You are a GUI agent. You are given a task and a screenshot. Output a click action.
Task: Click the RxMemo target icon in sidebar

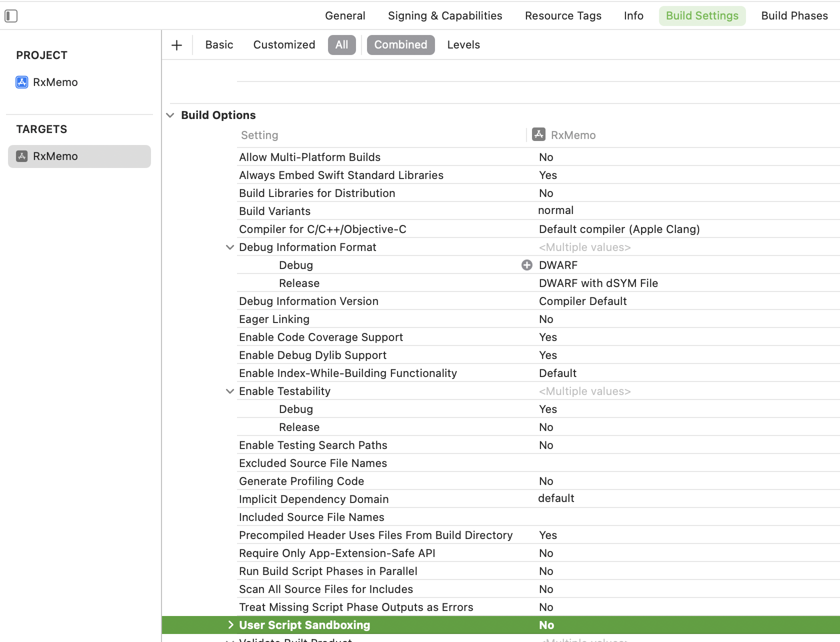point(22,156)
